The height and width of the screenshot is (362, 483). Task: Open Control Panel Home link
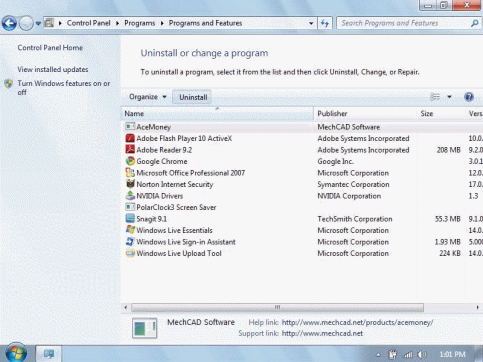tap(50, 48)
